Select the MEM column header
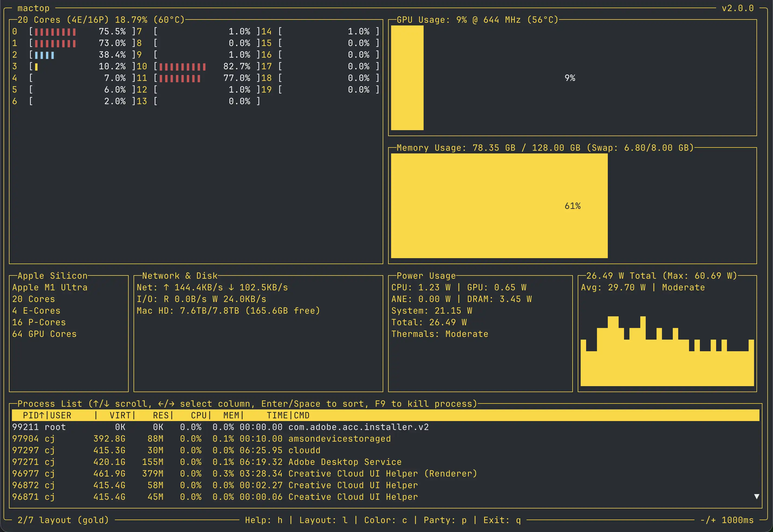The image size is (773, 532). tap(231, 415)
